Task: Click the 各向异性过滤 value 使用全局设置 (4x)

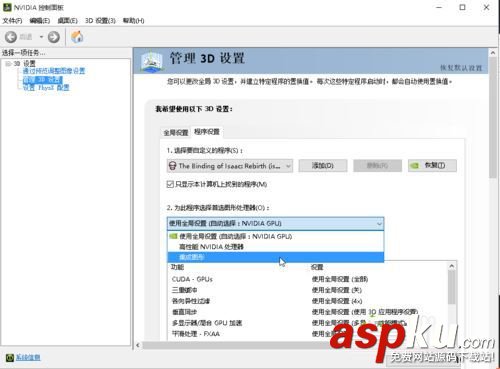Action: pyautogui.click(x=337, y=301)
